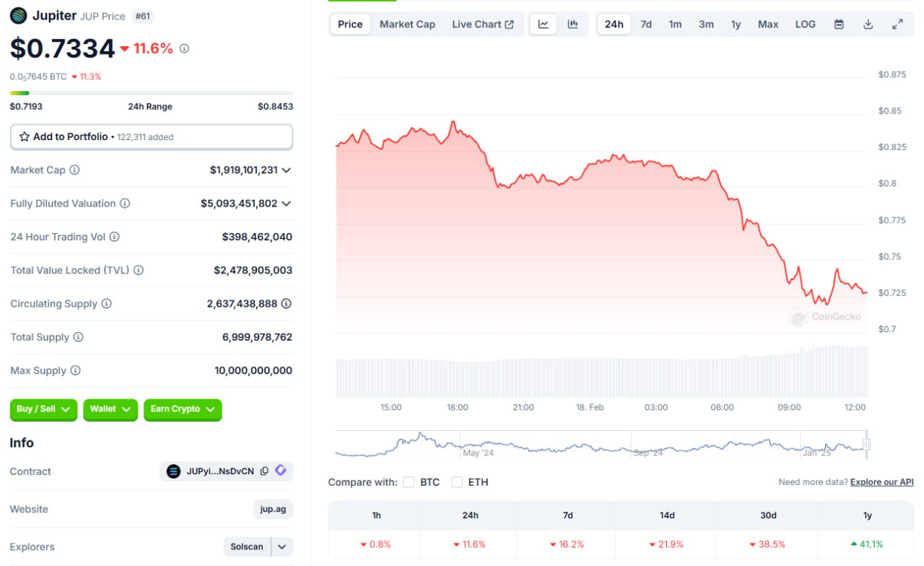Click the Total Value Locked info icon
The image size is (924, 566).
(x=138, y=270)
